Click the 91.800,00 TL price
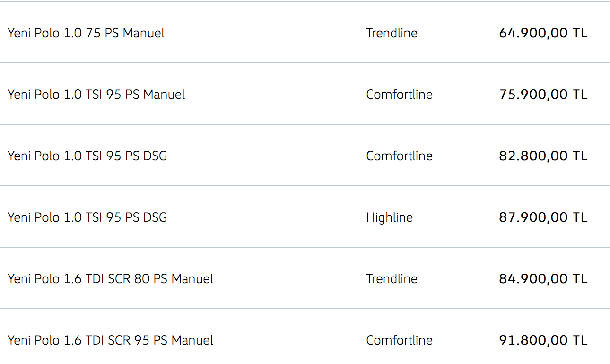This screenshot has width=610, height=364. (x=543, y=340)
